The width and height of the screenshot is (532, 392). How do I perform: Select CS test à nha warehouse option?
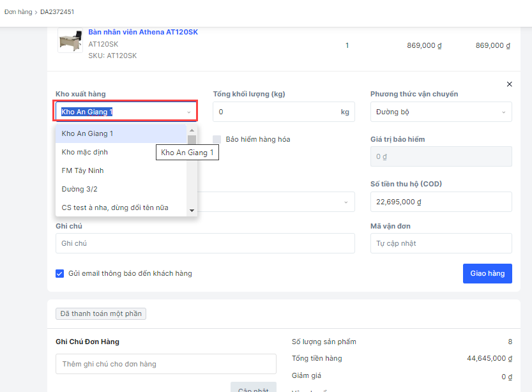point(115,207)
